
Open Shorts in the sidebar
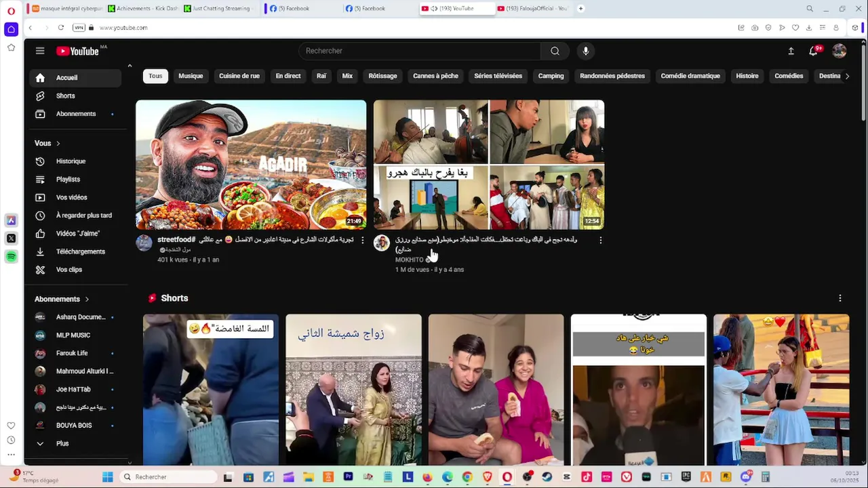coord(76,96)
